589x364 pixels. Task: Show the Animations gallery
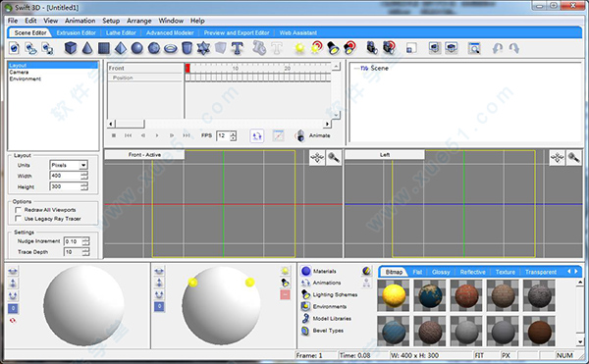click(321, 283)
